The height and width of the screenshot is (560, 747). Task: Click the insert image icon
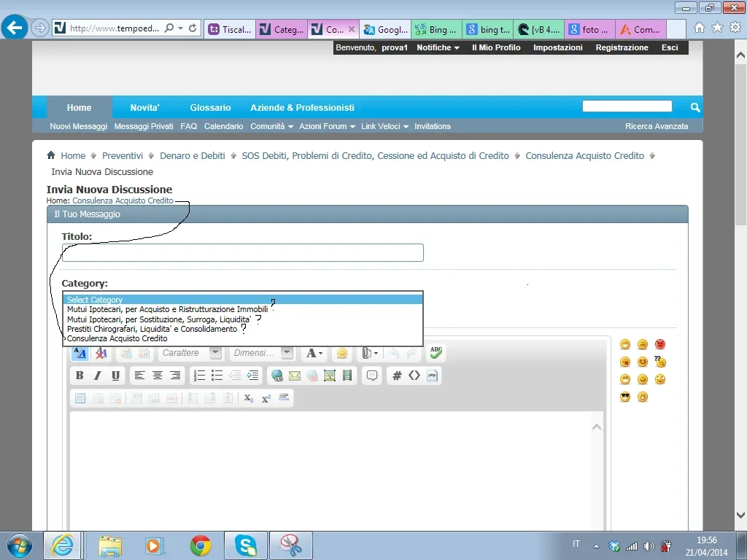tap(330, 376)
